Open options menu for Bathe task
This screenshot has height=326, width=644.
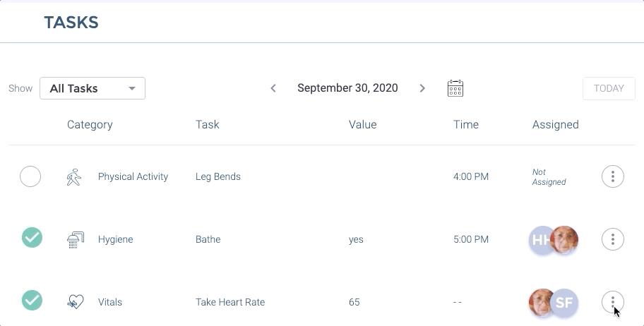612,239
